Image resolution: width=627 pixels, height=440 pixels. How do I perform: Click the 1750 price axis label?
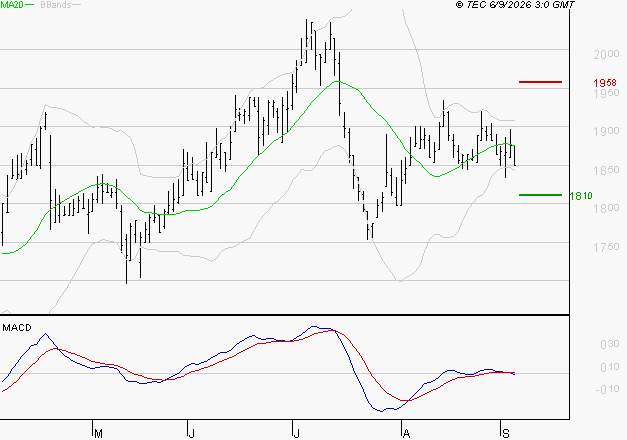606,247
